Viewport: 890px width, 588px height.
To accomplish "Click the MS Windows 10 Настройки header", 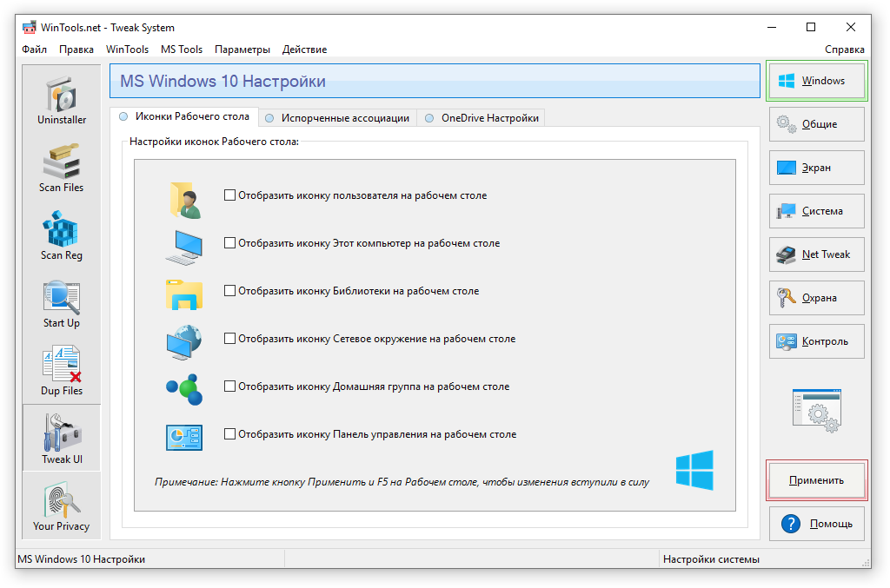I will tap(435, 81).
